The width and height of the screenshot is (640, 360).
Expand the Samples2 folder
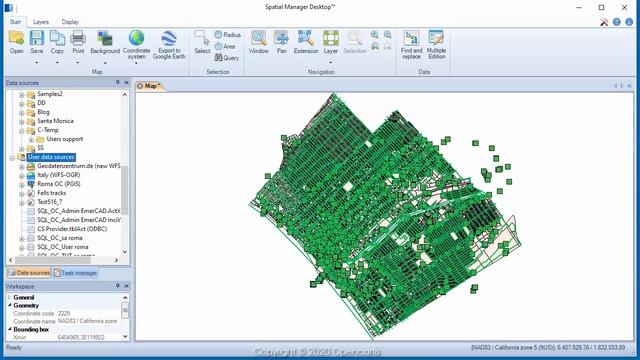[x=22, y=95]
